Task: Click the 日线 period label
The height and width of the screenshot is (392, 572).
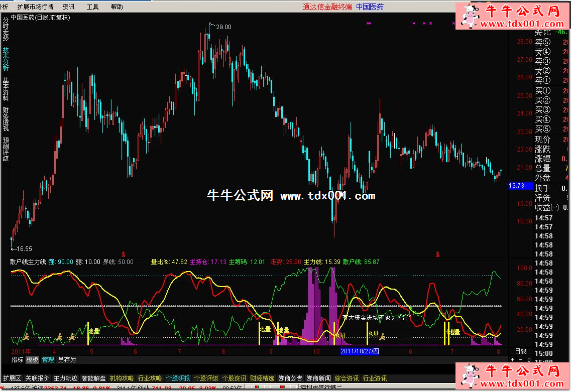Action: tap(521, 351)
